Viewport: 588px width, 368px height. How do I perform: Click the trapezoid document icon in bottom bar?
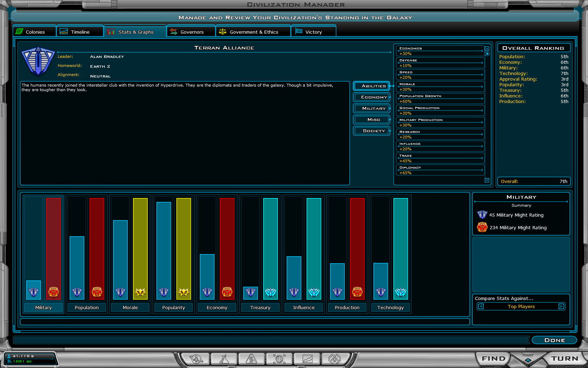click(x=251, y=359)
